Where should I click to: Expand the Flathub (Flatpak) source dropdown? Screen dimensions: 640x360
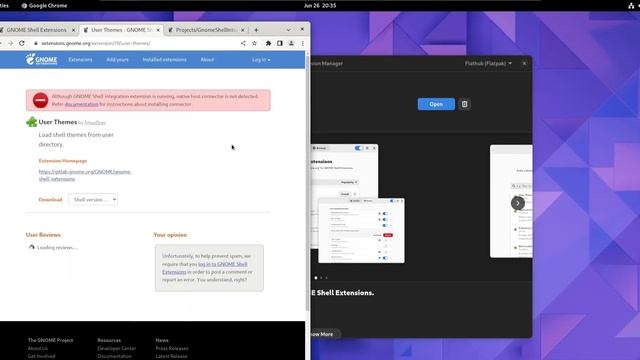tap(488, 63)
